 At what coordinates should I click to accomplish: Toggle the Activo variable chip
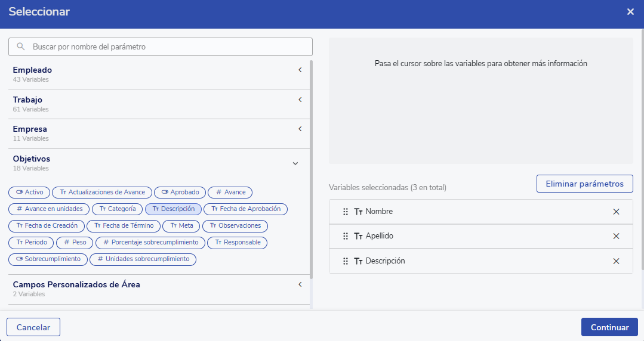pos(29,192)
